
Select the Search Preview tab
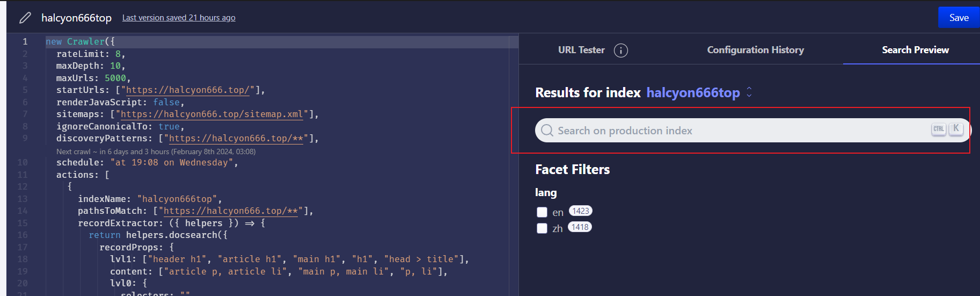point(915,50)
